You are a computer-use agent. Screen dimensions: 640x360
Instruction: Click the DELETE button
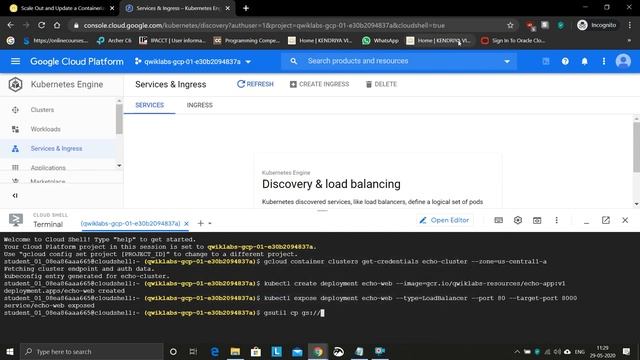pos(381,84)
